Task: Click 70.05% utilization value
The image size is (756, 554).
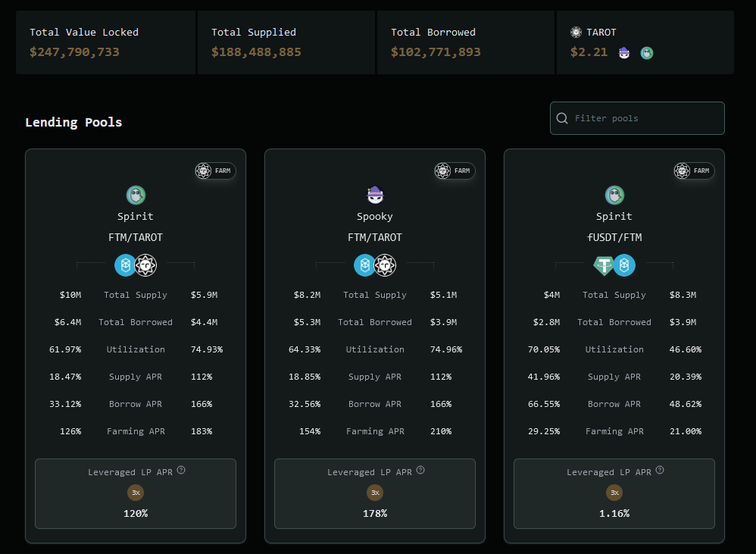Action: coord(544,349)
